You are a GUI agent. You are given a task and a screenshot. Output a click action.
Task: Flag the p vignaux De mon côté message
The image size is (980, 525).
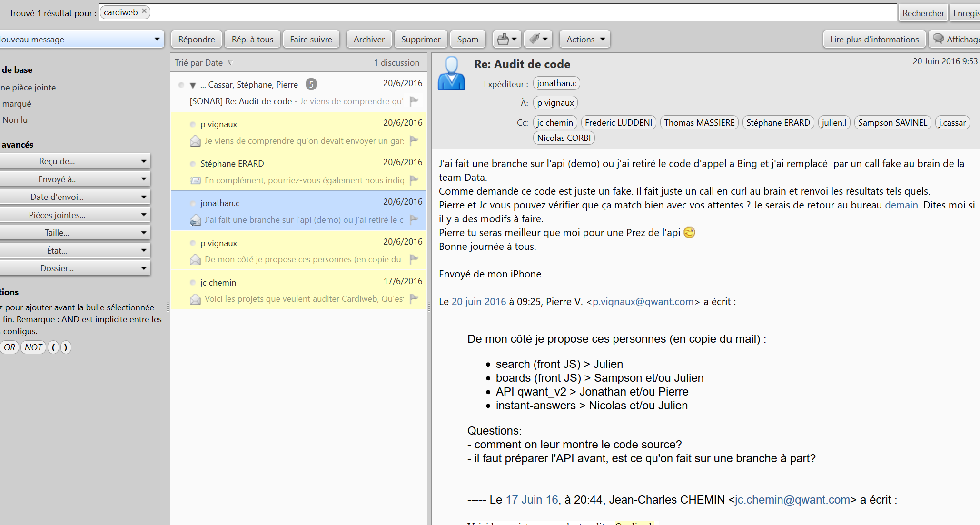coord(414,259)
